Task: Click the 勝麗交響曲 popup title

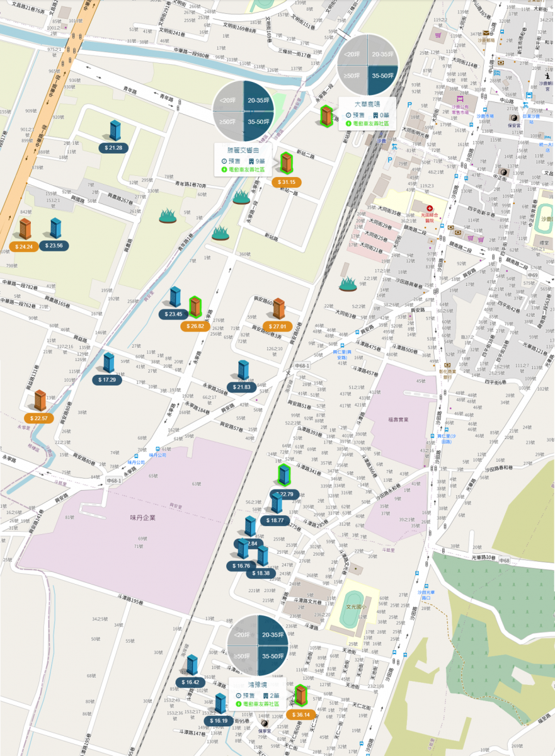Action: (x=243, y=151)
